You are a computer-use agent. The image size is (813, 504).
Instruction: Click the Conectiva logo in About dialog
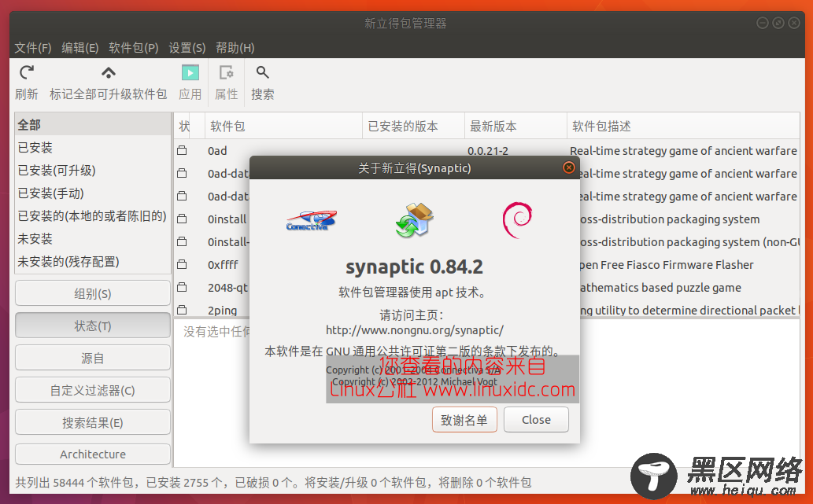pyautogui.click(x=311, y=220)
